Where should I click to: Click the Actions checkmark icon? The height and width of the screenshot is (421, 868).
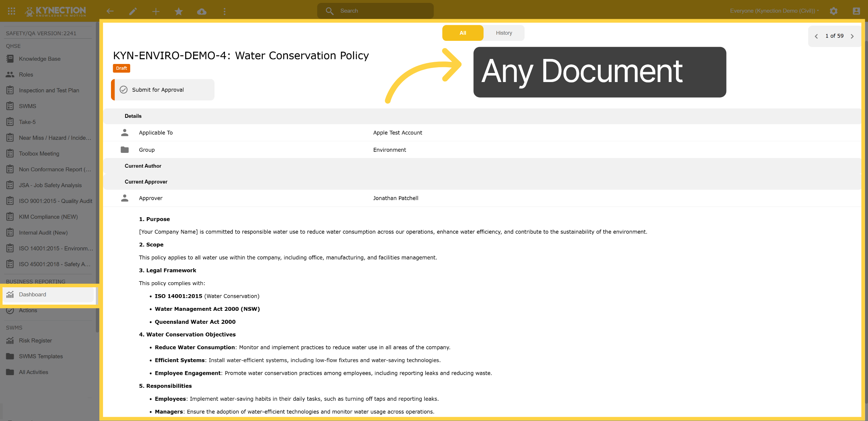click(x=10, y=310)
